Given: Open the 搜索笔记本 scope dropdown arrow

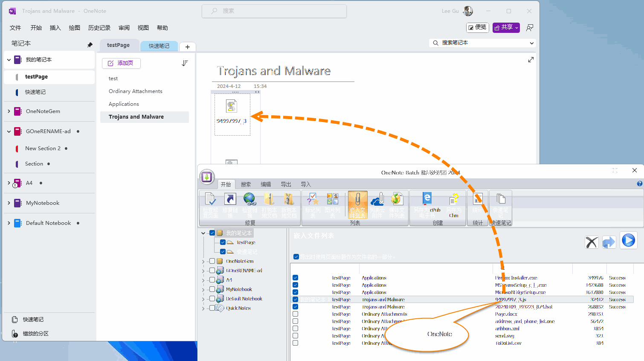Looking at the screenshot, I should coord(531,43).
